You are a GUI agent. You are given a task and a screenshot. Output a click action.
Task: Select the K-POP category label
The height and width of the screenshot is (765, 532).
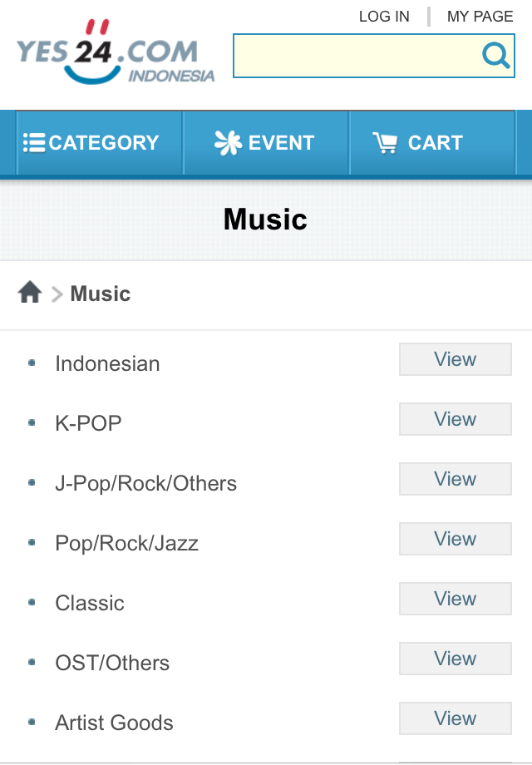click(x=88, y=423)
